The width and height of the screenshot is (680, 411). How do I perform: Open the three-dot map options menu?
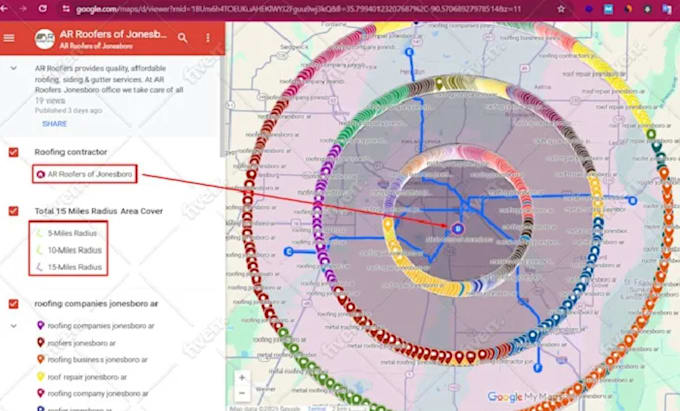click(x=208, y=38)
